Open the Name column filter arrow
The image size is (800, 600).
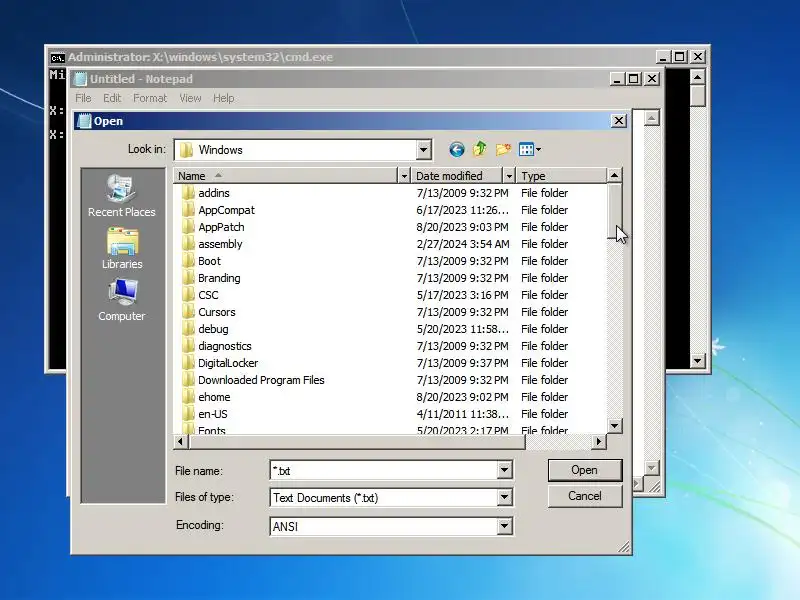pos(404,176)
